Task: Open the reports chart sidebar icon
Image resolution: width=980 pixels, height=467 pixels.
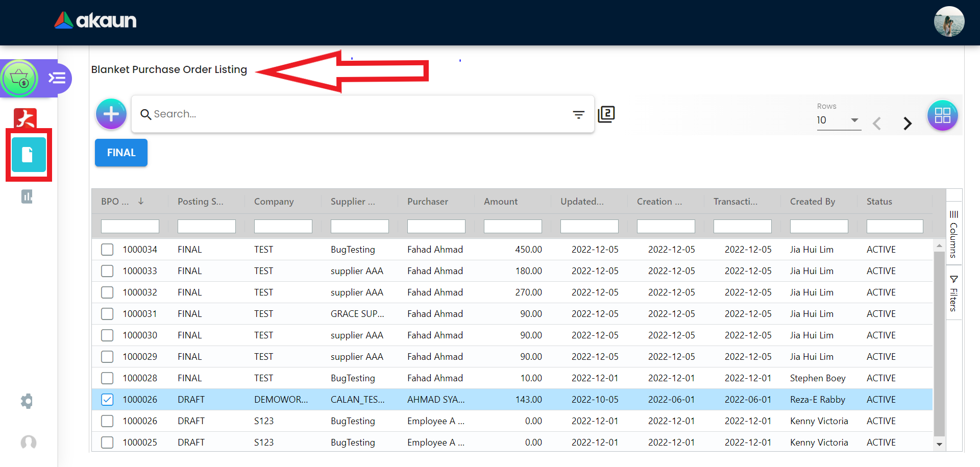Action: click(27, 196)
